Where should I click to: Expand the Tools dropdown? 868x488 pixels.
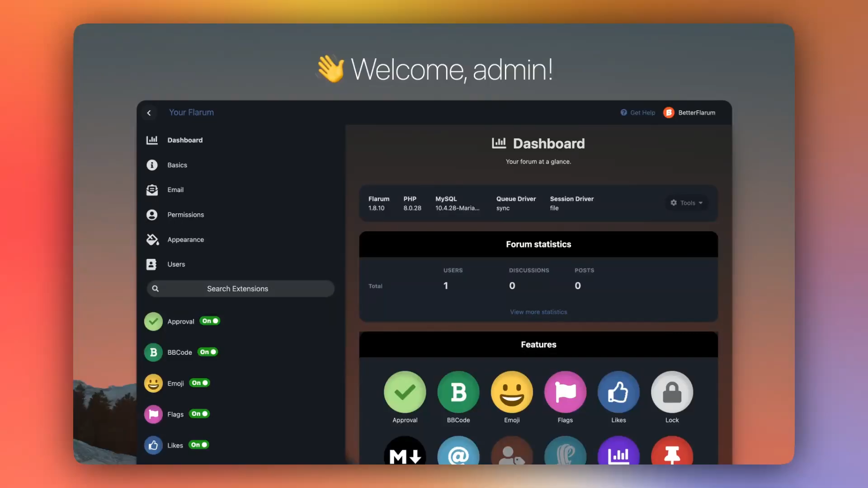687,203
